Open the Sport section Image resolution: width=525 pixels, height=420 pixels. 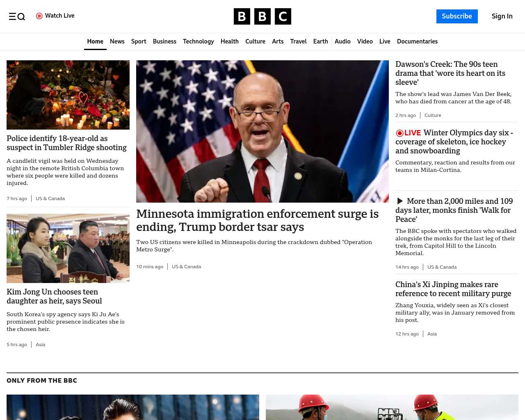coord(139,41)
